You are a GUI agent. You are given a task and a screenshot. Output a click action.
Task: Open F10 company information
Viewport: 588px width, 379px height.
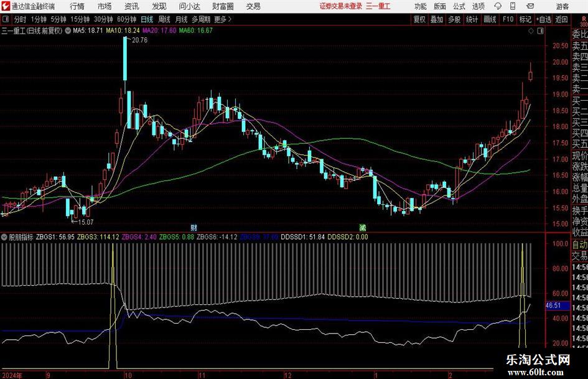pos(508,19)
